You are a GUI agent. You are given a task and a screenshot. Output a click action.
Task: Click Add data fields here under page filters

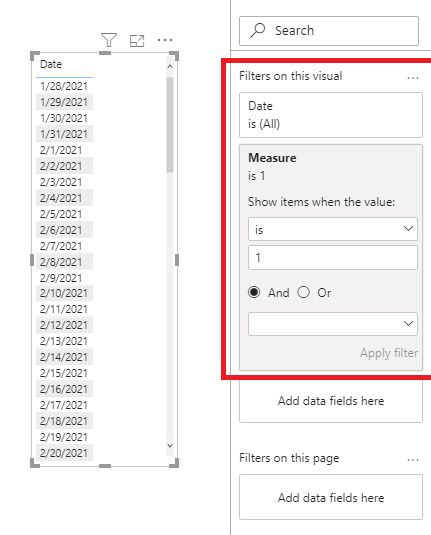pyautogui.click(x=331, y=497)
